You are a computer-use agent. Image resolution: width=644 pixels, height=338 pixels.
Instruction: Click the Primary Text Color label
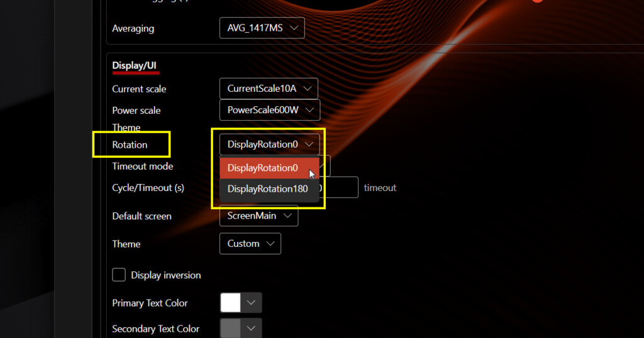coord(150,303)
